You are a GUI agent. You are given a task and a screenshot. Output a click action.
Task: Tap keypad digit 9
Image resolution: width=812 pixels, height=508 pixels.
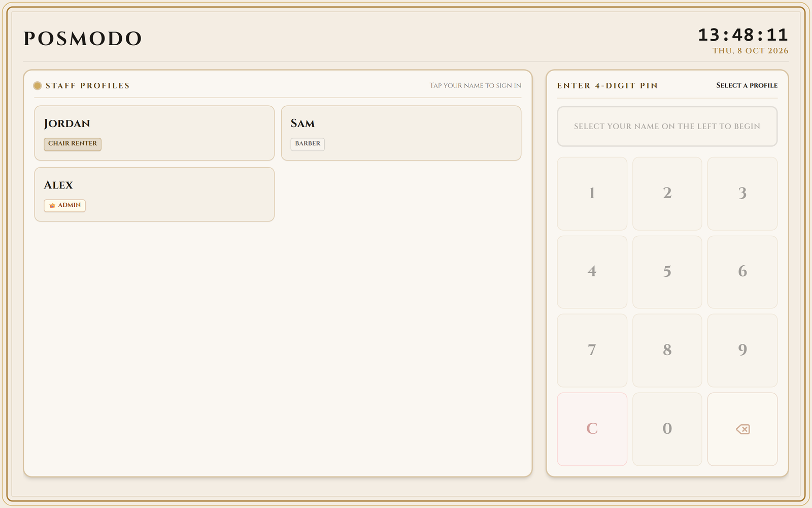(742, 351)
